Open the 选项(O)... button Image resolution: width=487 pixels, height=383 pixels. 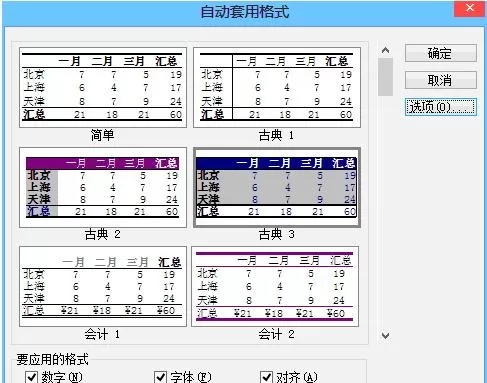(x=441, y=107)
